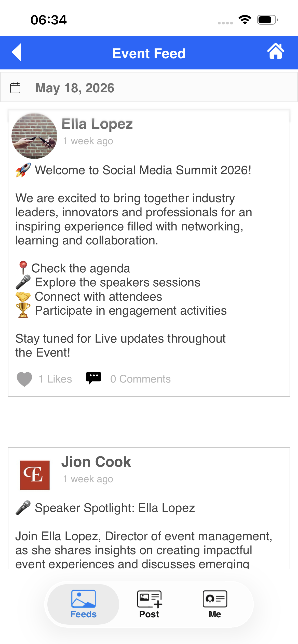The width and height of the screenshot is (298, 644).
Task: Open the calendar icon beside the date
Action: click(x=15, y=88)
